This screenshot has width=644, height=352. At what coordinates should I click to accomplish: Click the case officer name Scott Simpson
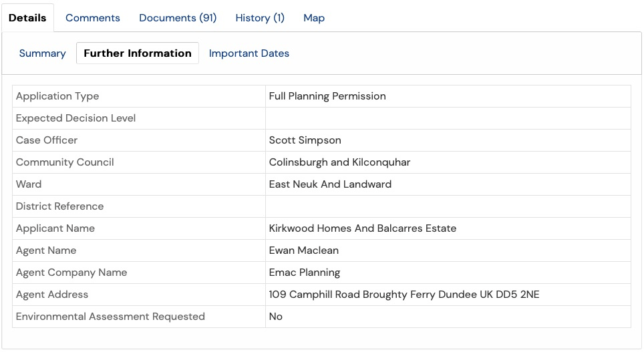305,140
